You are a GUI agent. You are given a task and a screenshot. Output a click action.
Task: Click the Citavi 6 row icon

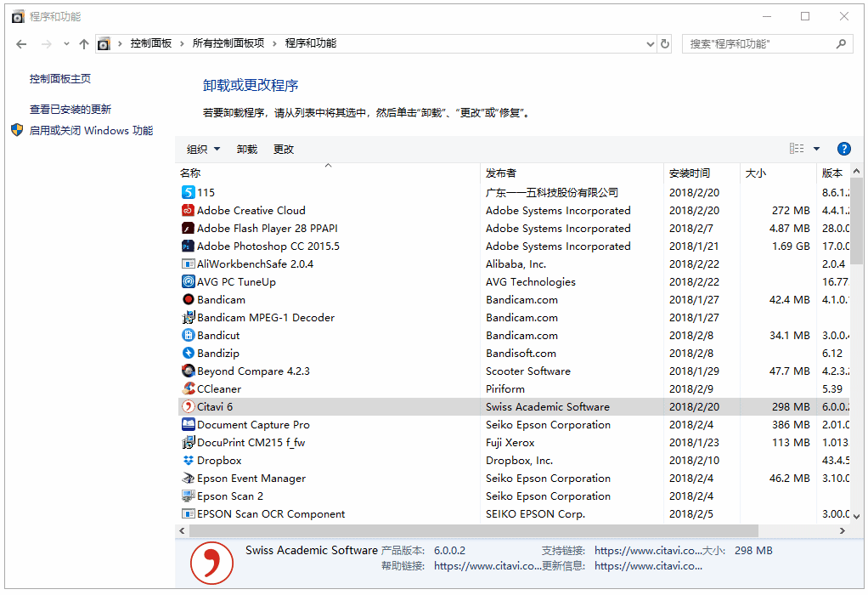(x=189, y=406)
